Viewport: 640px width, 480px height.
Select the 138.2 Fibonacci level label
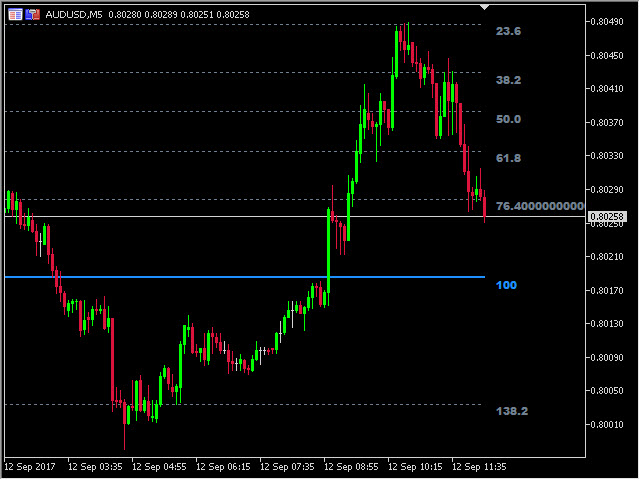pyautogui.click(x=512, y=411)
